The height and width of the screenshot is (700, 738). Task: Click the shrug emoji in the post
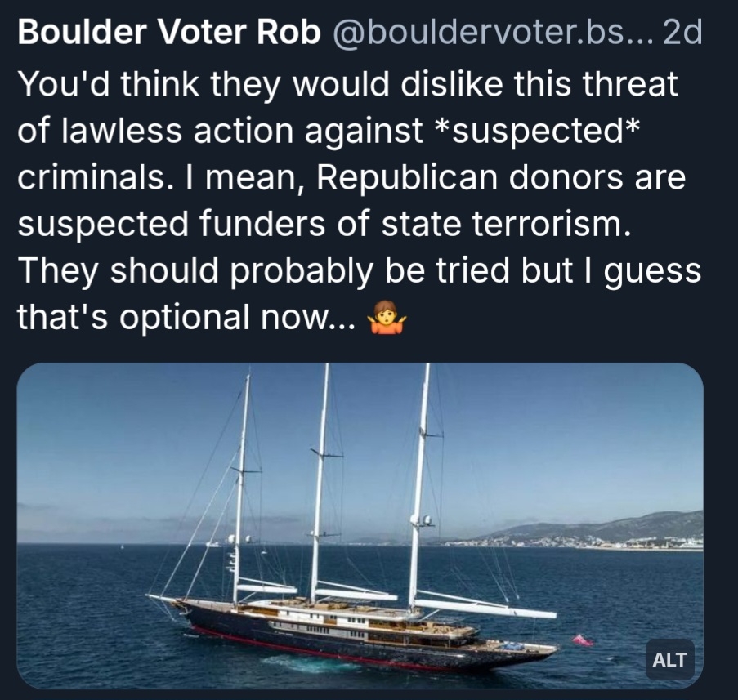pos(387,319)
